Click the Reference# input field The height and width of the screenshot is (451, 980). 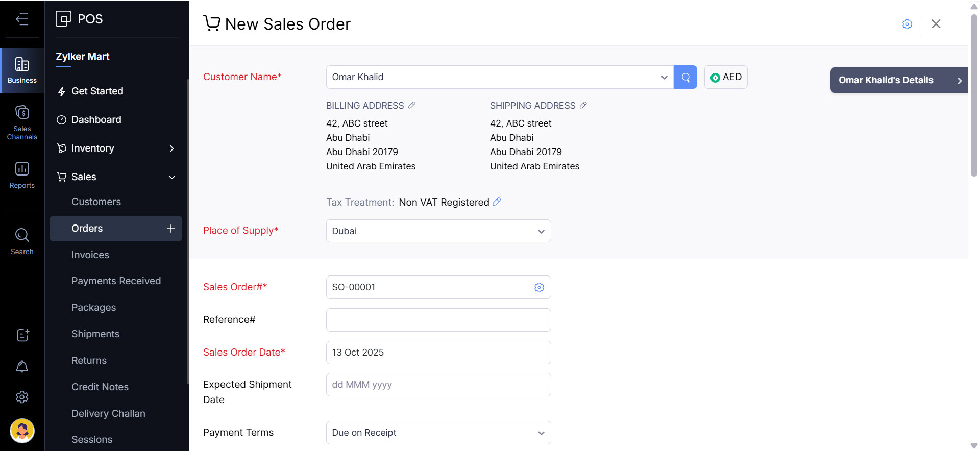[x=438, y=320]
